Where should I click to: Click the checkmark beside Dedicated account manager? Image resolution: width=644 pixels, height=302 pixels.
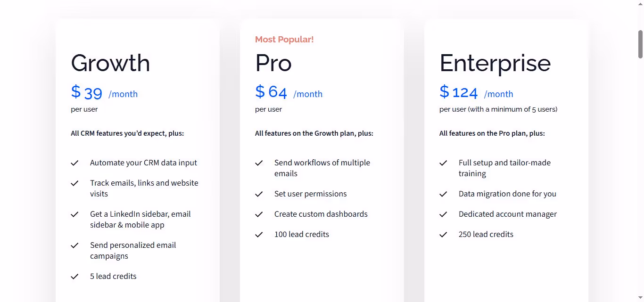click(443, 214)
